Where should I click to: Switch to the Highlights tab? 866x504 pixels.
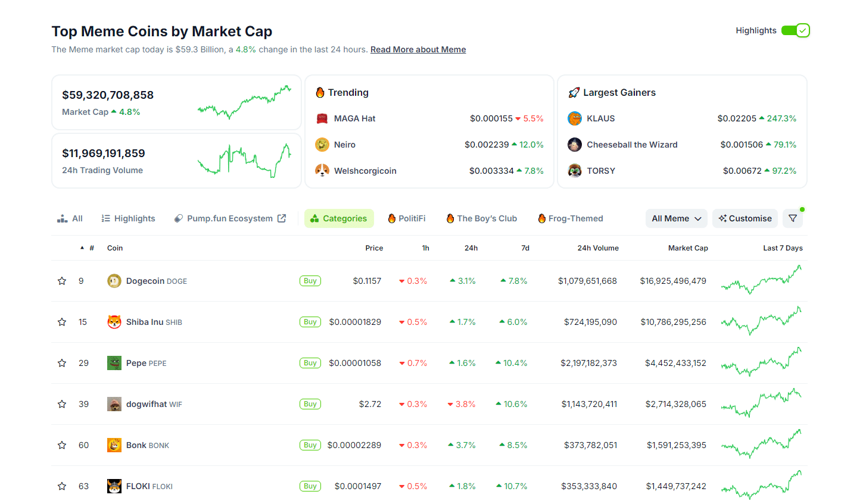tap(128, 218)
